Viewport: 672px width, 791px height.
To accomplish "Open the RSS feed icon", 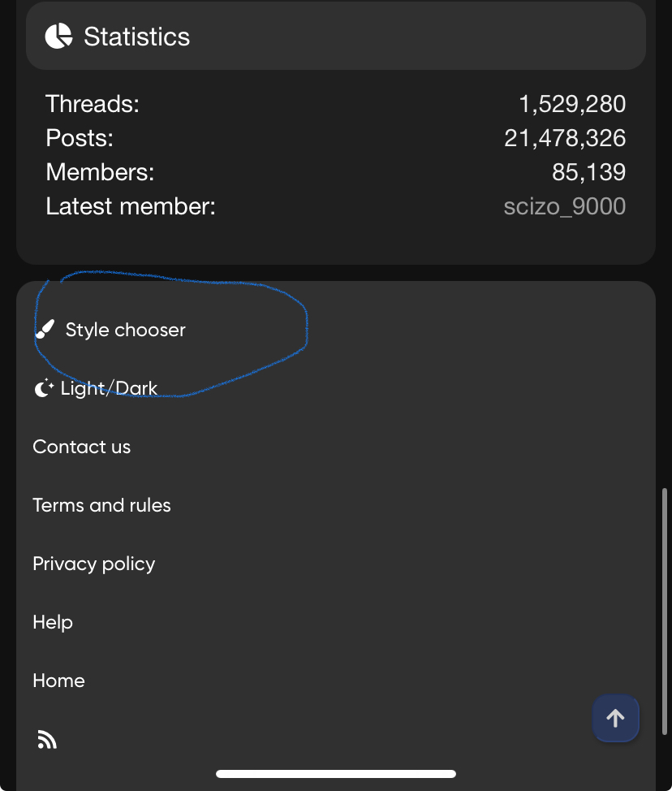I will [x=47, y=739].
